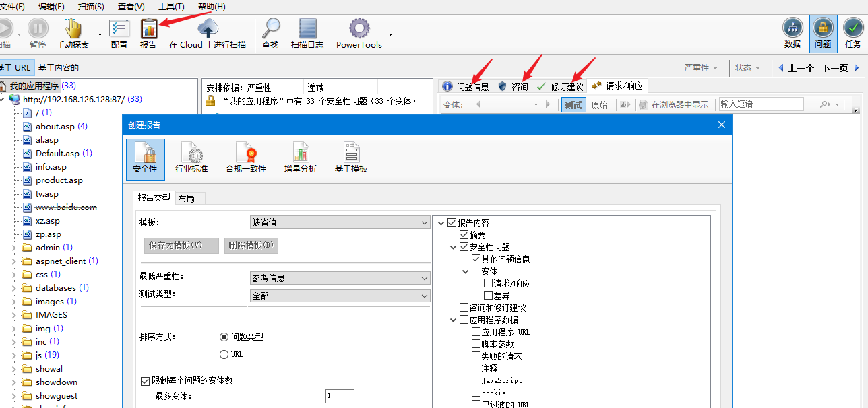Click the 数据 view icon top right

[x=793, y=30]
